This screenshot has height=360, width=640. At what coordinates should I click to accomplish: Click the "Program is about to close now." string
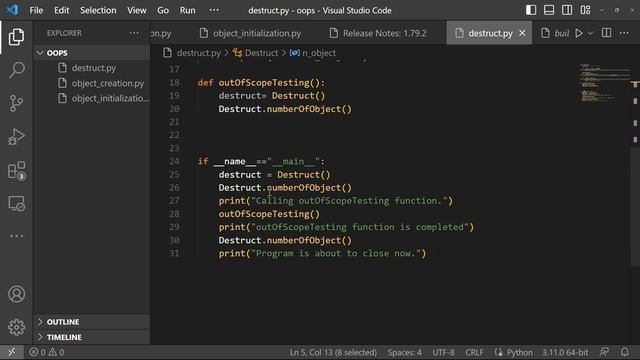337,253
